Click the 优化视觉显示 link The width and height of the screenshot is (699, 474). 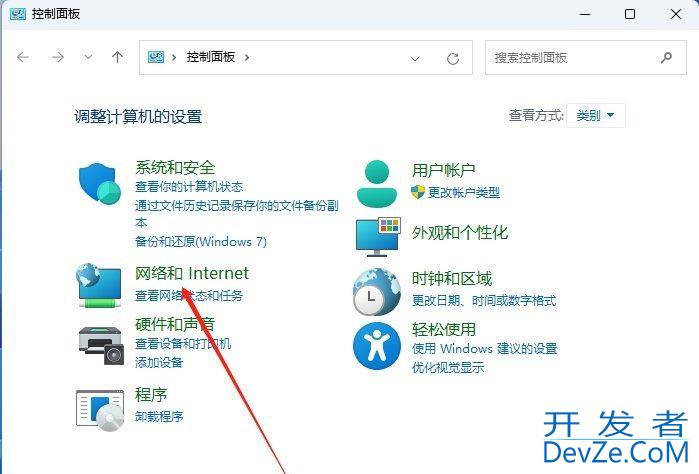[448, 367]
